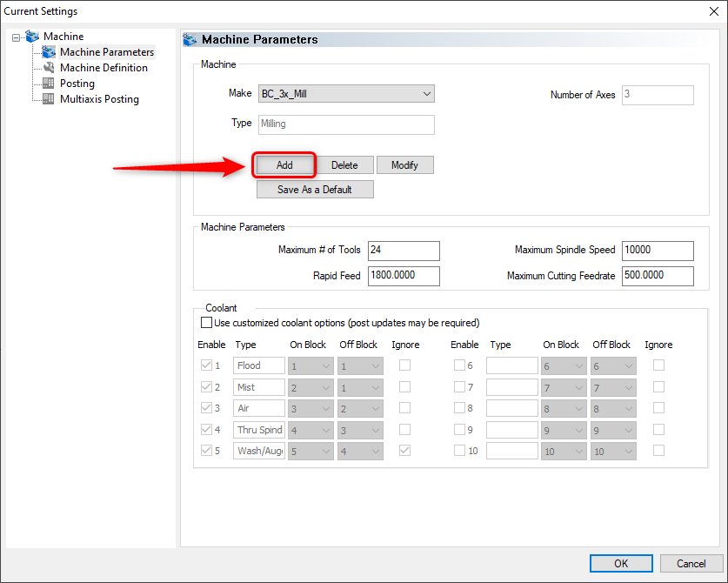Enable Use customized coolant options checkbox
728x583 pixels.
(207, 323)
